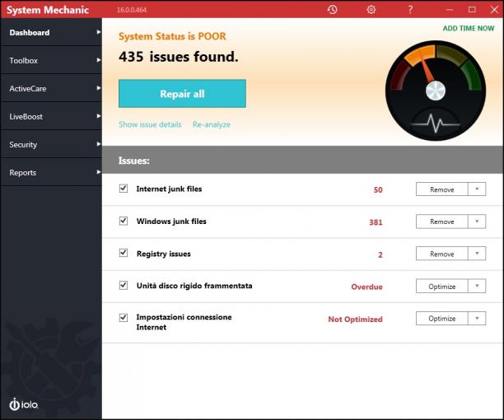Click ADD TIME NOW link
This screenshot has height=420, width=504.
coord(469,28)
